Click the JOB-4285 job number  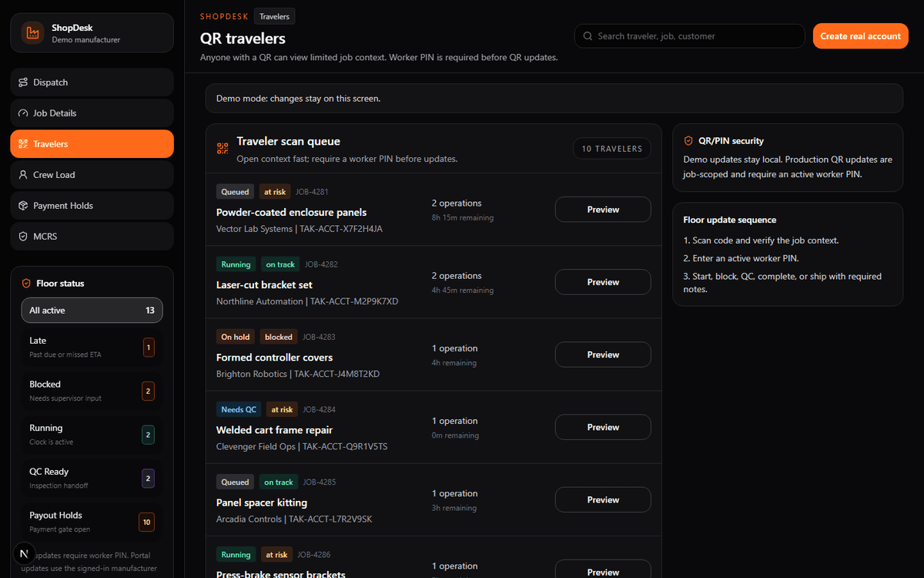(x=320, y=482)
